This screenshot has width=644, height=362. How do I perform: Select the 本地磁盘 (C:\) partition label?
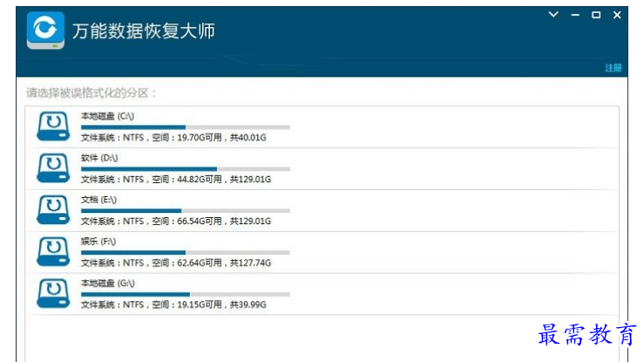pos(107,116)
